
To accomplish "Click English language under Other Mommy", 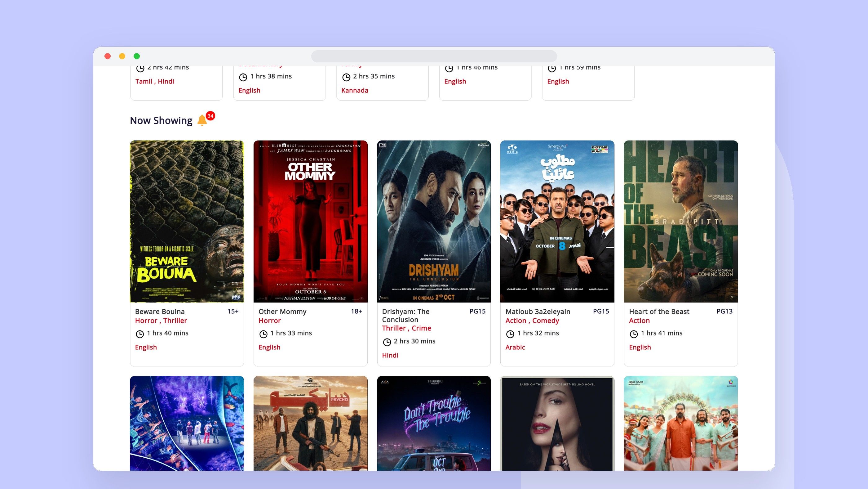I will pos(269,347).
